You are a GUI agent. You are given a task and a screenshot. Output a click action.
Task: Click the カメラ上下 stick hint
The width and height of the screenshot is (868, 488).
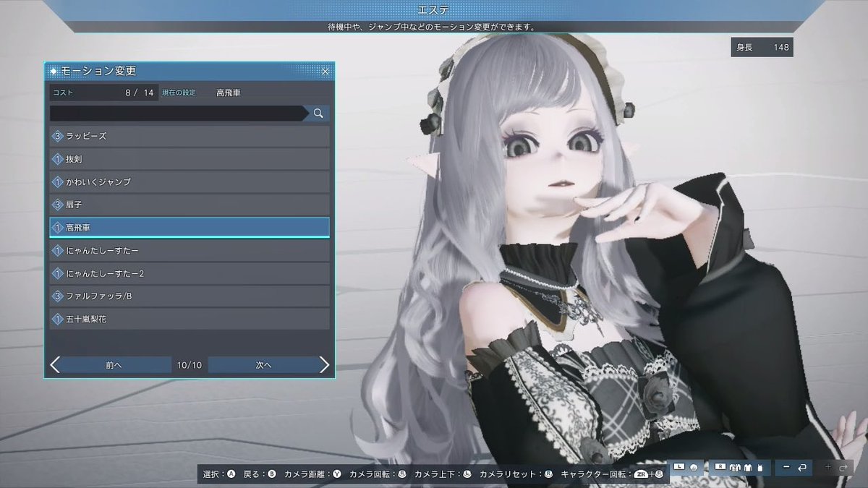click(x=443, y=474)
